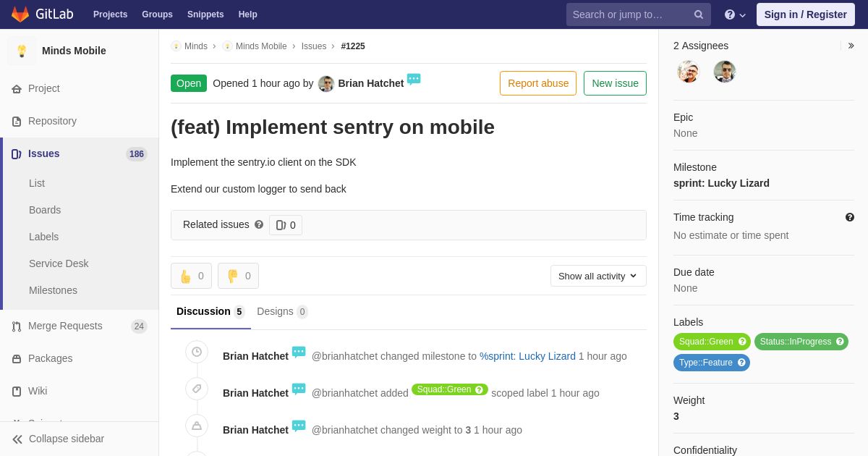Open the Show all activity dropdown
This screenshot has width=868, height=456.
(598, 276)
